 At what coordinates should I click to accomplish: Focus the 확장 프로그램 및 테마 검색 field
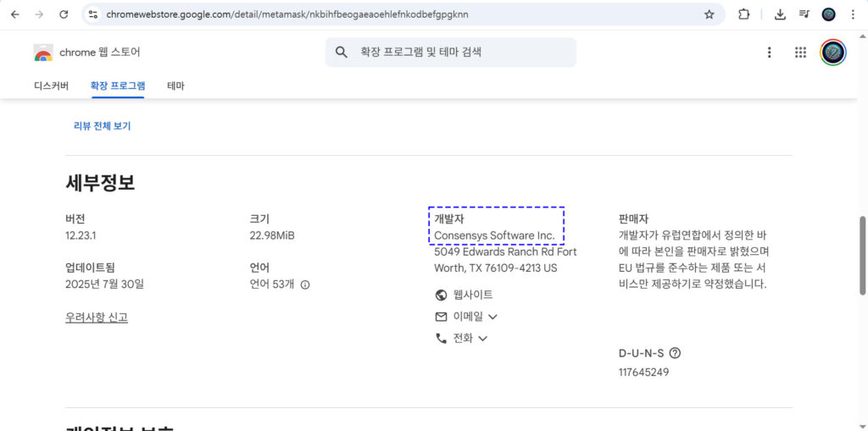pos(458,52)
